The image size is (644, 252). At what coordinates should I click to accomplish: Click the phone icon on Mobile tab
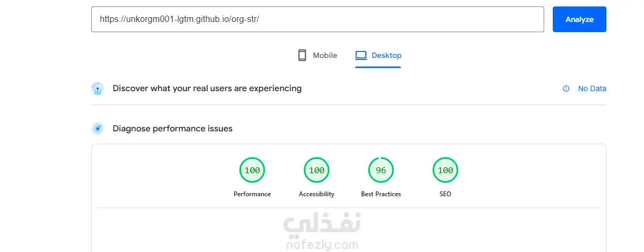[x=302, y=55]
